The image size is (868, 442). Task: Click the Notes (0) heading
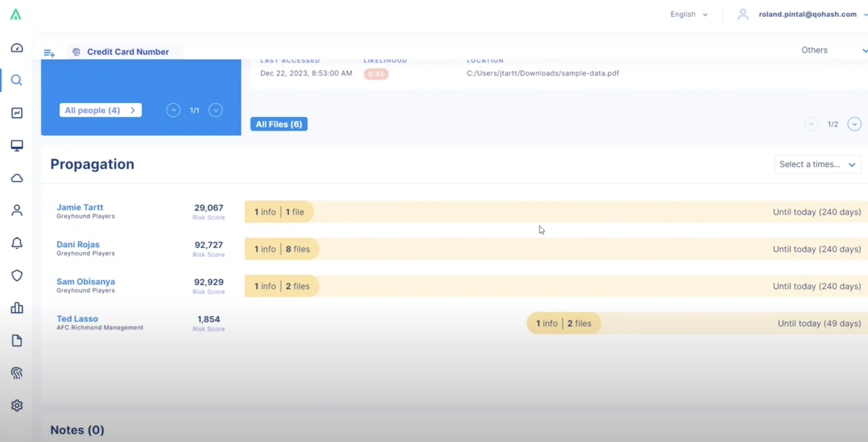click(x=77, y=430)
